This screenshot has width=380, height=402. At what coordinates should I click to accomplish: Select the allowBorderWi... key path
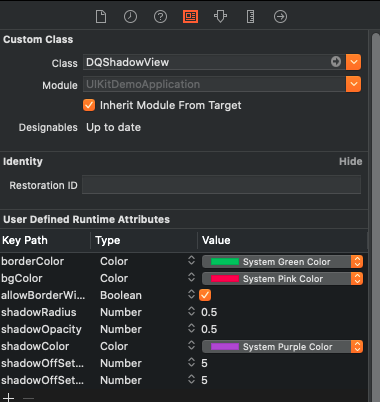click(x=43, y=295)
